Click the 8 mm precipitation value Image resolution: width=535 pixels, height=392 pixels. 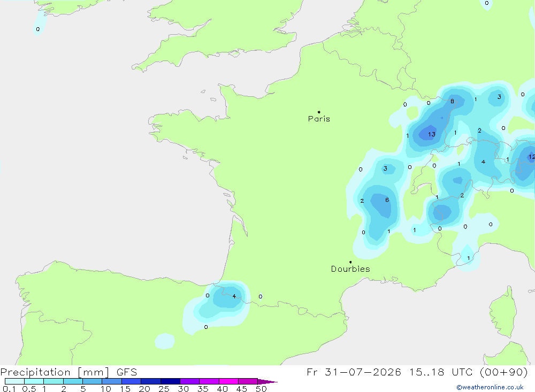pos(452,101)
